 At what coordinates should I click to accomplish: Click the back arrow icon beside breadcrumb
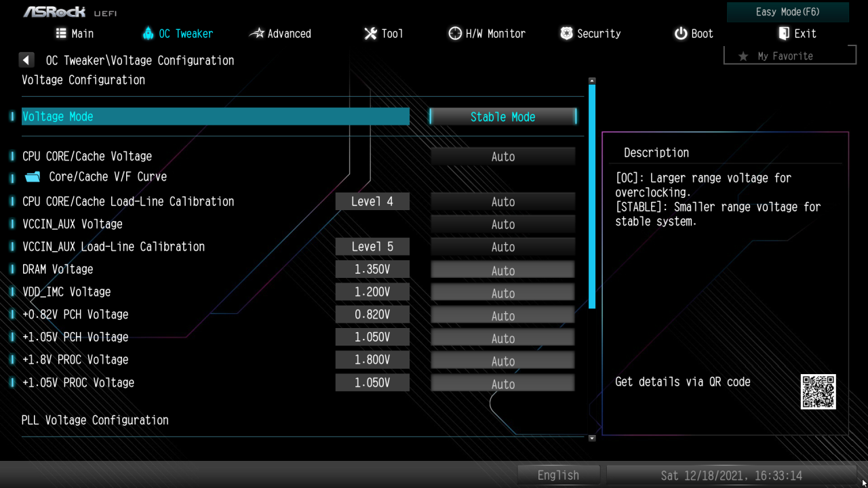pos(26,60)
